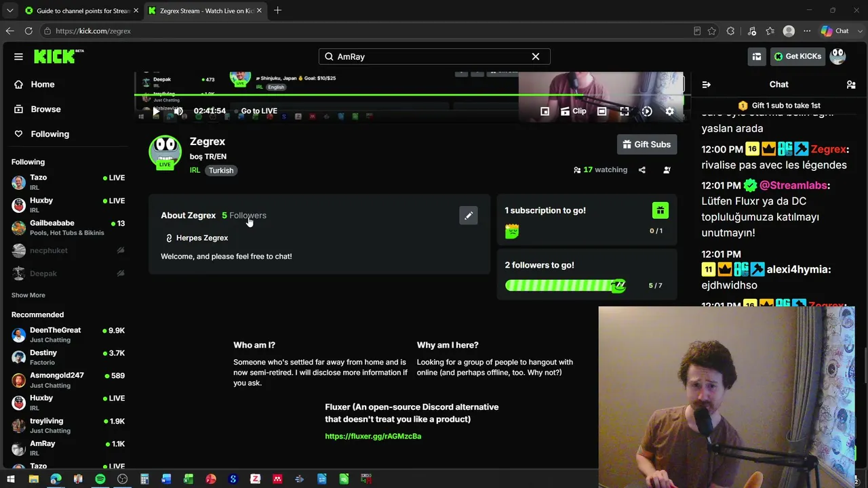
Task: Refresh the current page
Action: (28, 30)
